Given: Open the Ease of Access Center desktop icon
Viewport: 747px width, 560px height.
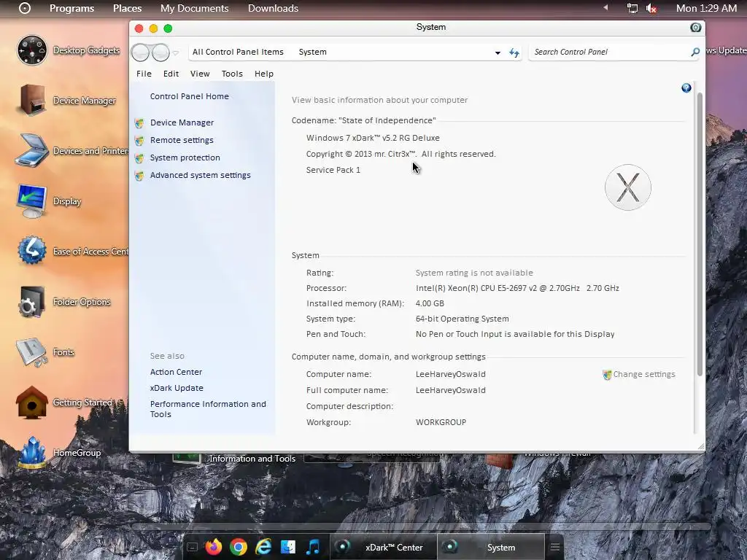Looking at the screenshot, I should click(32, 251).
